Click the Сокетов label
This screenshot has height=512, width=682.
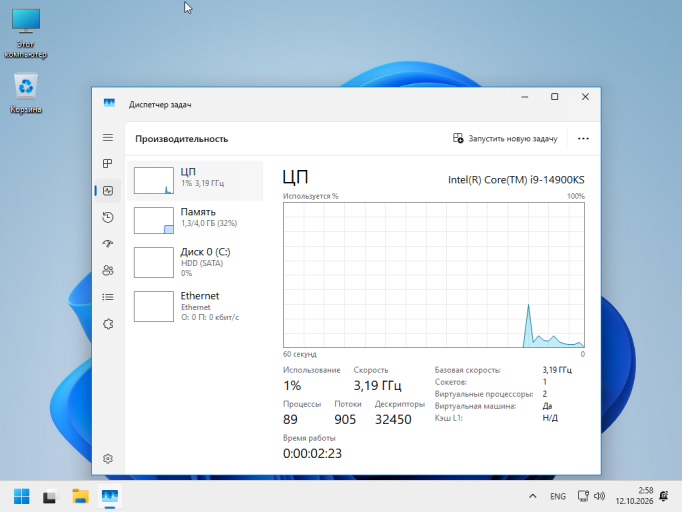(x=451, y=382)
